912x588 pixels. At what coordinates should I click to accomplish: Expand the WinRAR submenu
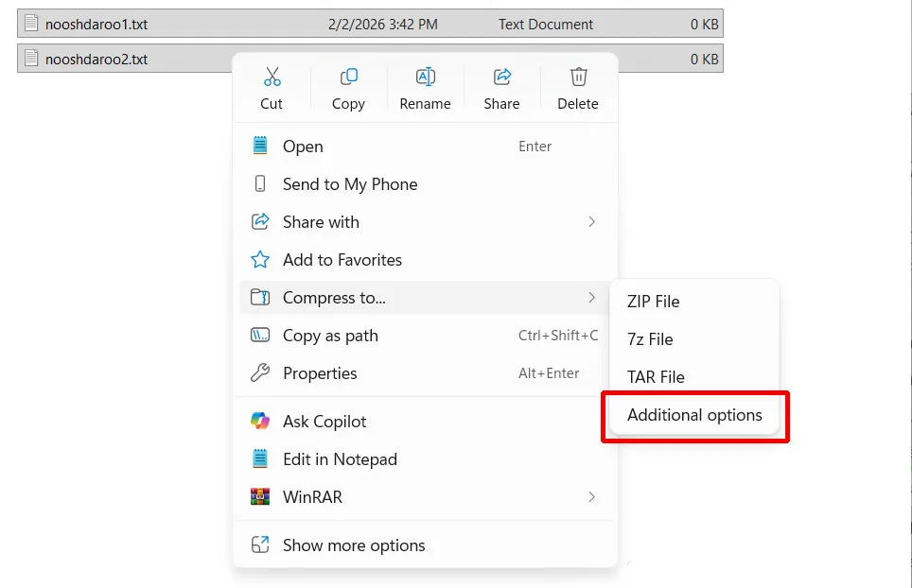tap(591, 497)
